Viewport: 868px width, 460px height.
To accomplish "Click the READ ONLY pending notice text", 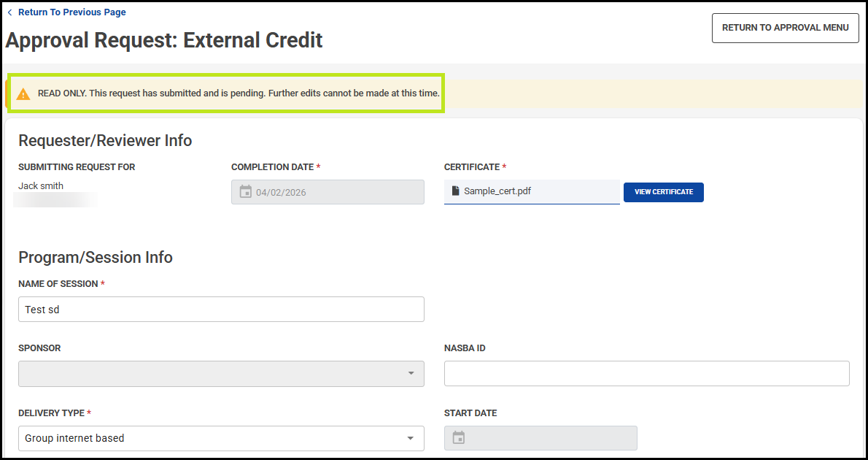I will (x=239, y=93).
